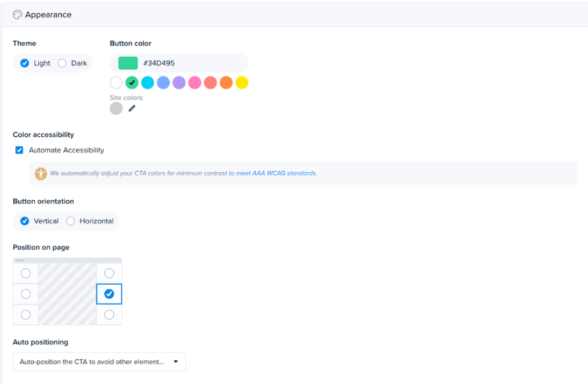Viewport: 588px width, 384px height.
Task: Click the 'Button orientation' label
Action: point(44,201)
